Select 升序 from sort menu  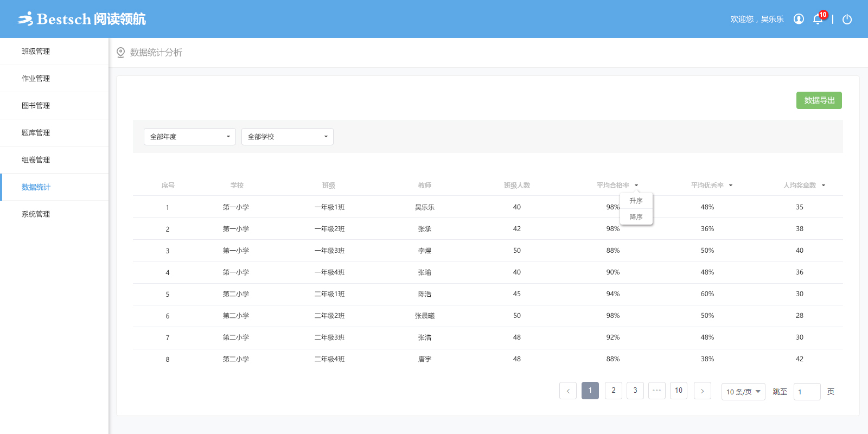click(x=636, y=201)
